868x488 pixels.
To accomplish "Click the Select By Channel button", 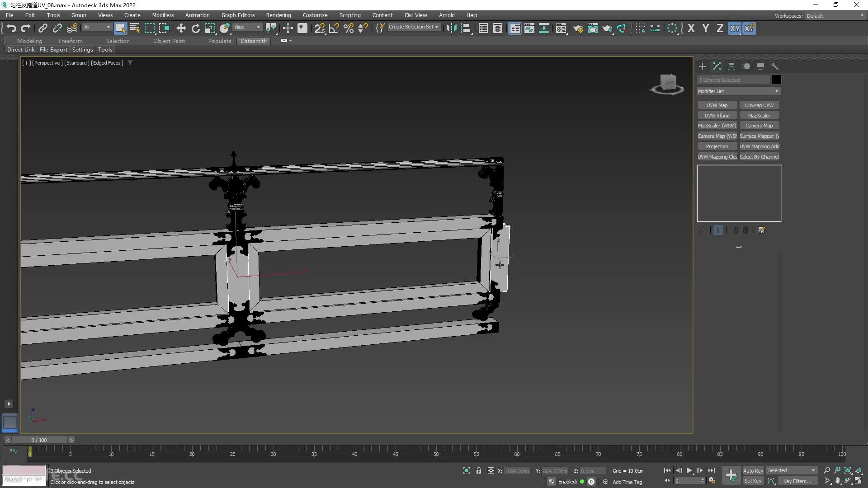I will (x=759, y=157).
